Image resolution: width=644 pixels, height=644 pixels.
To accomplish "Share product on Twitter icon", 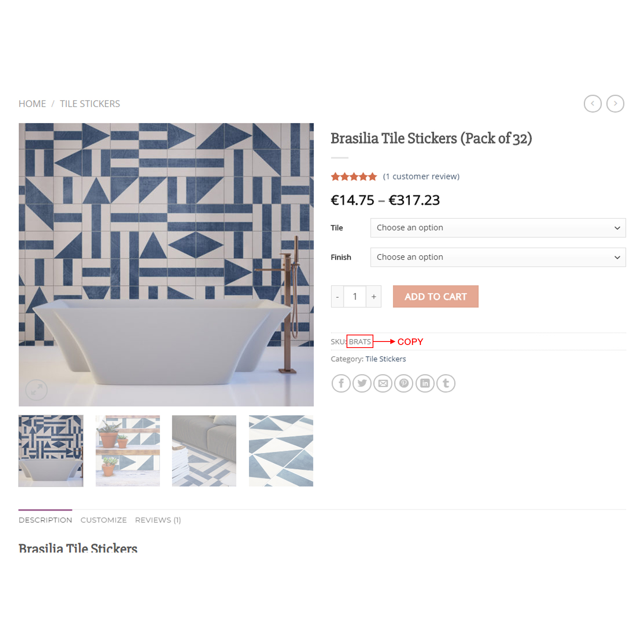I will point(362,384).
